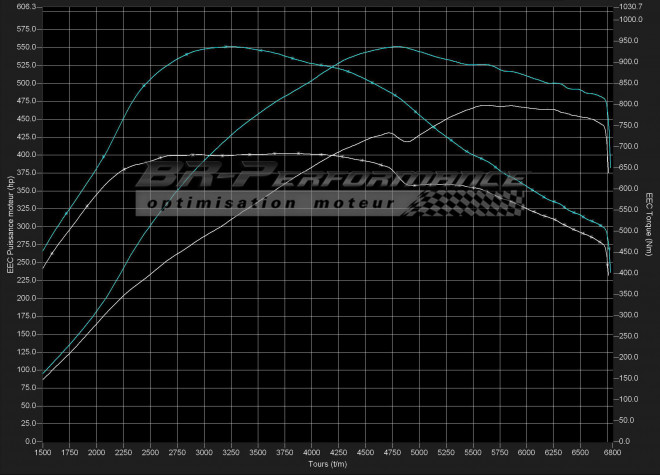Select the "EEC Torque (Nm)" axis title
The height and width of the screenshot is (475, 660).
click(651, 224)
